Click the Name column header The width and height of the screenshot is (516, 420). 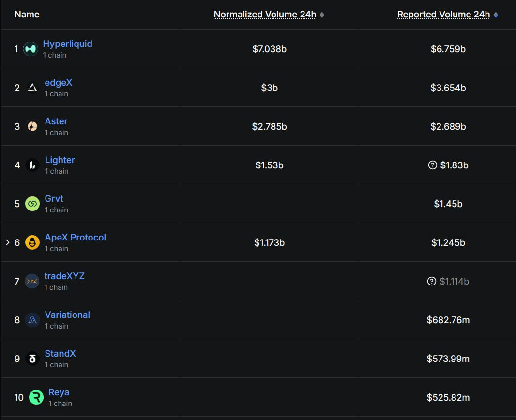click(27, 15)
